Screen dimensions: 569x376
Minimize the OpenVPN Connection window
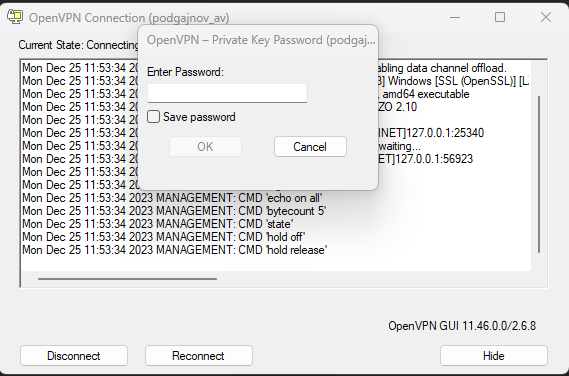point(455,17)
